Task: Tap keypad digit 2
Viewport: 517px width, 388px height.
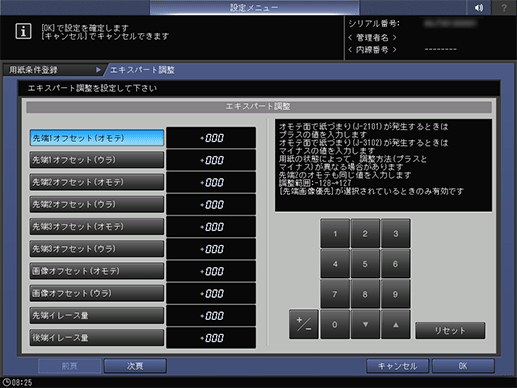Action: [x=365, y=233]
